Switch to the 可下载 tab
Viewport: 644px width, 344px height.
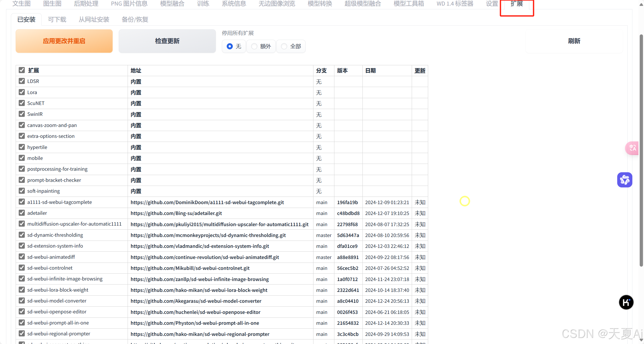tap(57, 19)
